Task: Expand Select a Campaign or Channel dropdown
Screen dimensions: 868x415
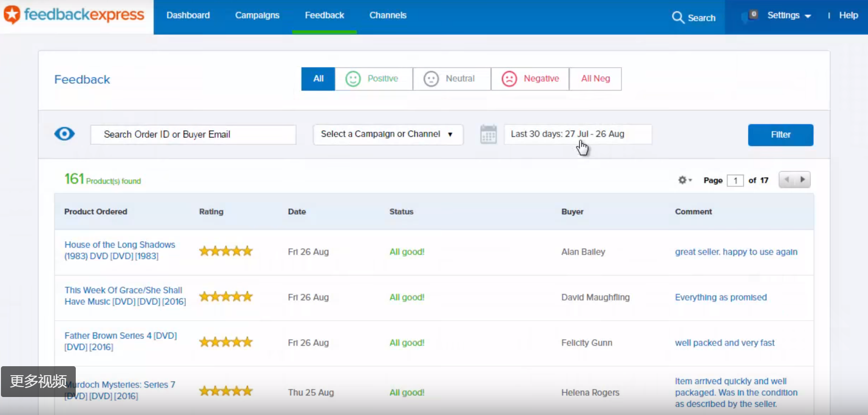Action: [387, 135]
